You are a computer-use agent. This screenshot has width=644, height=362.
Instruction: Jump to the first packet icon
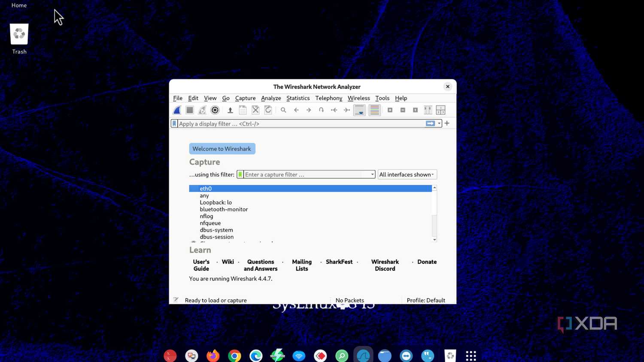(334, 110)
